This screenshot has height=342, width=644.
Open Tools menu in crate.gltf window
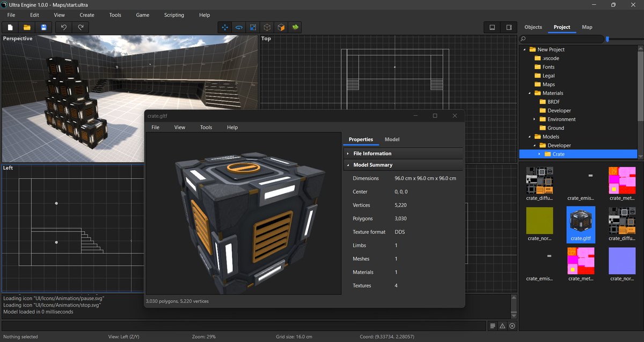point(206,128)
